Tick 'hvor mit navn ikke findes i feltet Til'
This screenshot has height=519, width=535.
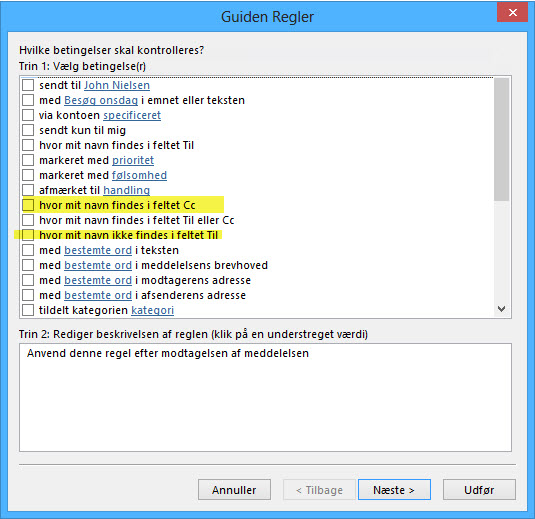tap(28, 235)
